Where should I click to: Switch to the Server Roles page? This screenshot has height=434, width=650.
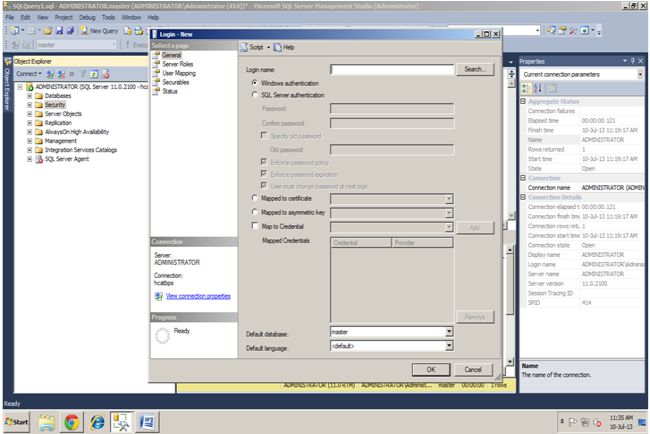point(177,64)
